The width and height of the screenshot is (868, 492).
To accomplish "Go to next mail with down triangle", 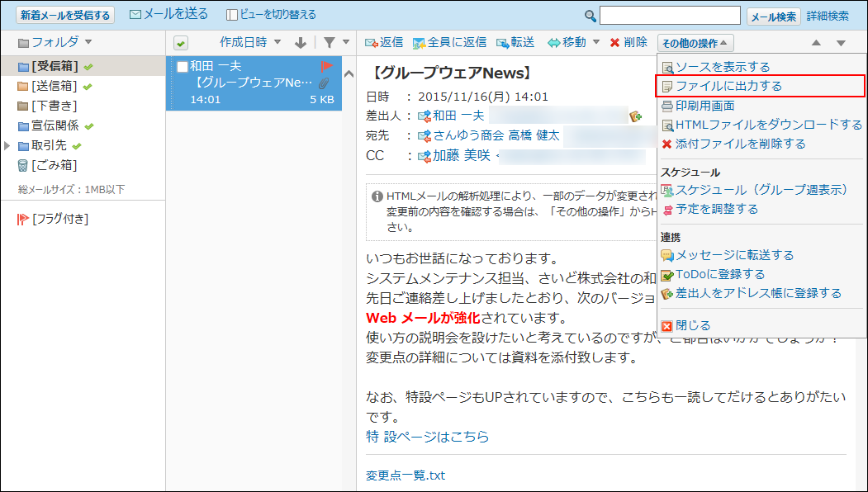I will tap(841, 43).
